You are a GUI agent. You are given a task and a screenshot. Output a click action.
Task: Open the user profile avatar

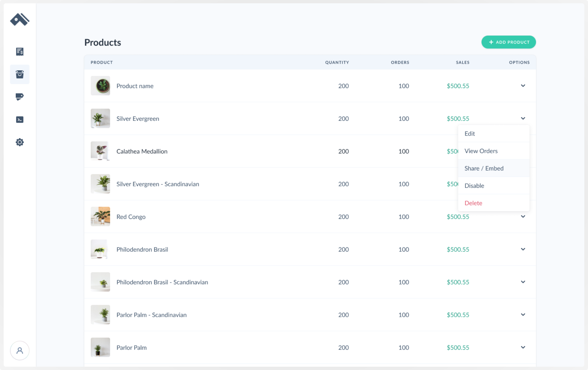pos(19,351)
